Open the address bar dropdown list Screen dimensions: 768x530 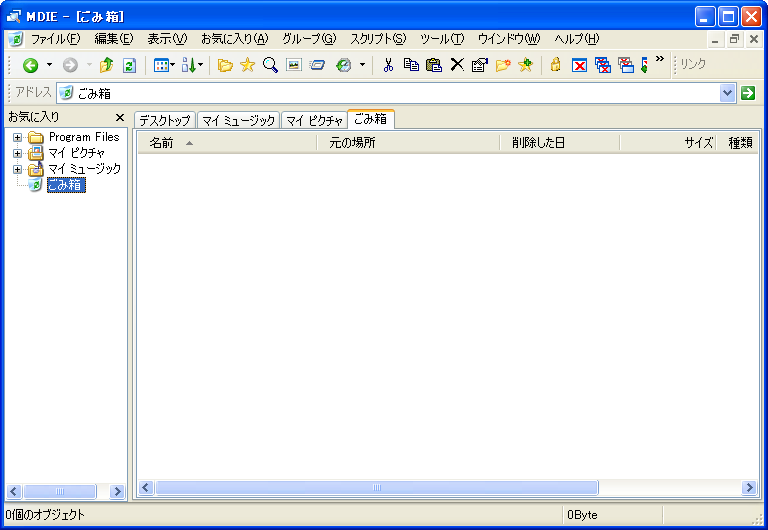pyautogui.click(x=727, y=93)
